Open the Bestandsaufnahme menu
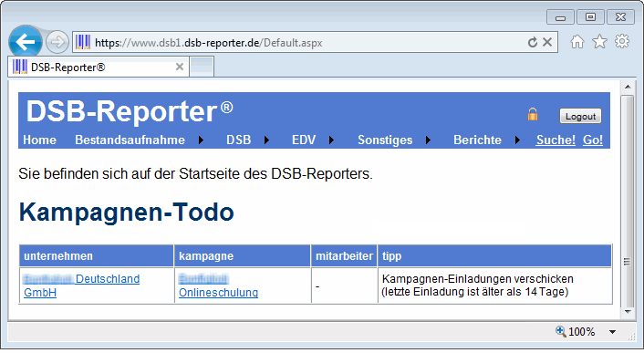The width and height of the screenshot is (644, 353). coord(130,140)
